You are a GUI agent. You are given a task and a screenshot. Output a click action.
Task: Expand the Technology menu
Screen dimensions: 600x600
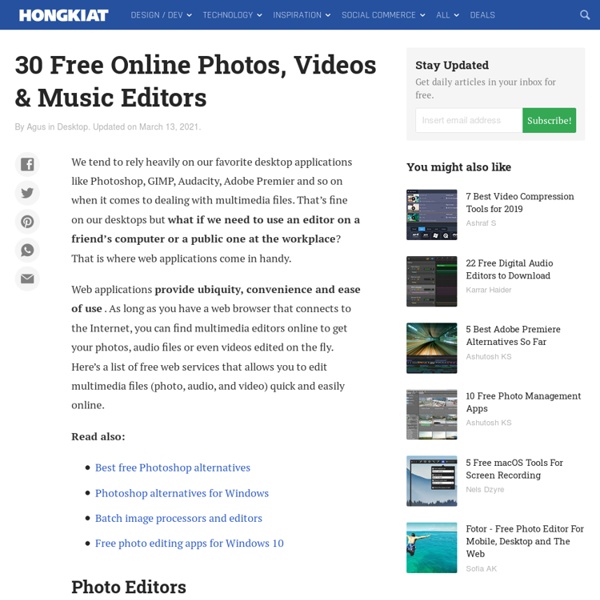[x=232, y=15]
